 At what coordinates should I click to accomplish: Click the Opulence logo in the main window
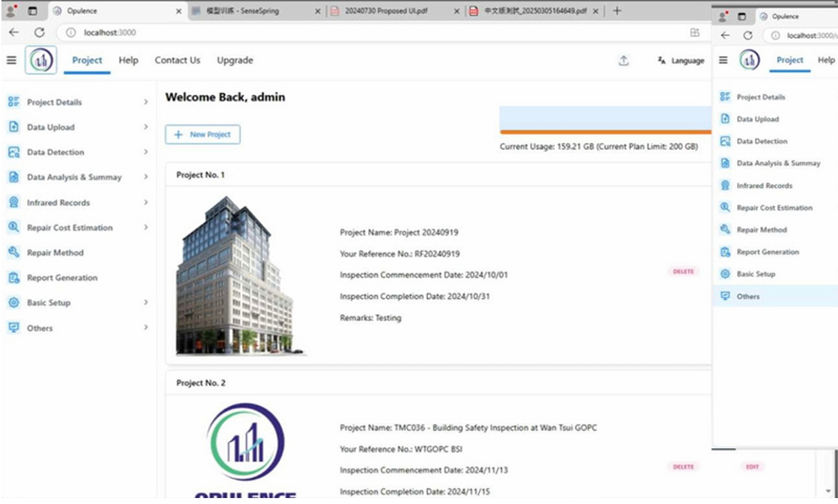pos(41,60)
